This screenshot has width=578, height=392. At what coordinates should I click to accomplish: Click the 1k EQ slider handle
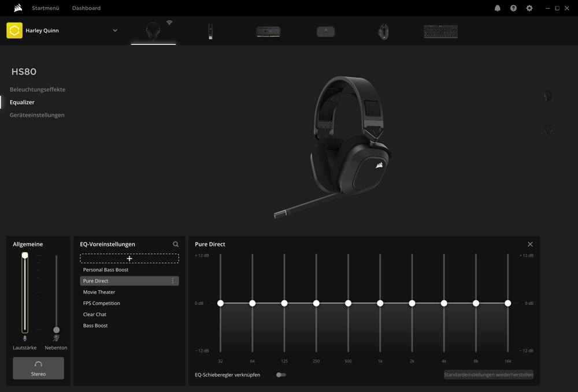point(380,303)
